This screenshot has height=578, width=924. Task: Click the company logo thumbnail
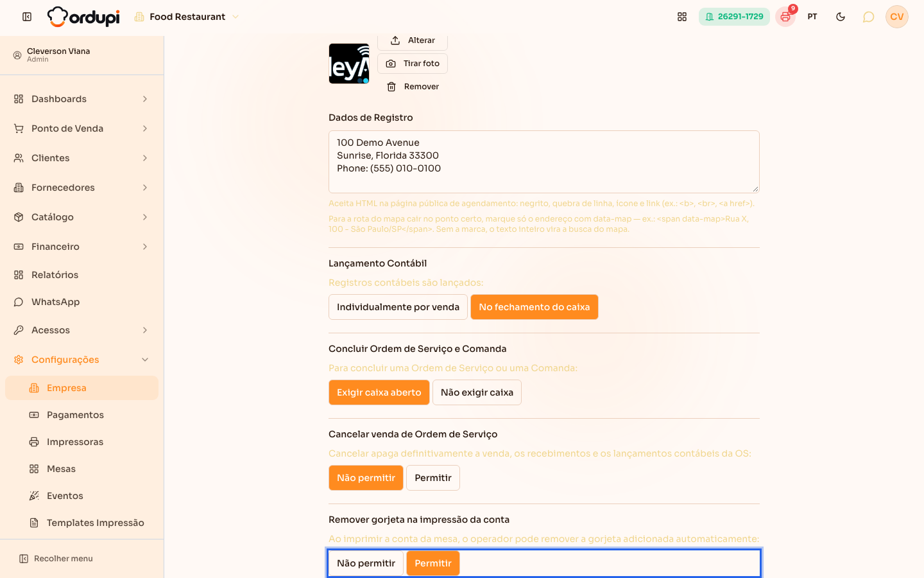click(x=349, y=64)
